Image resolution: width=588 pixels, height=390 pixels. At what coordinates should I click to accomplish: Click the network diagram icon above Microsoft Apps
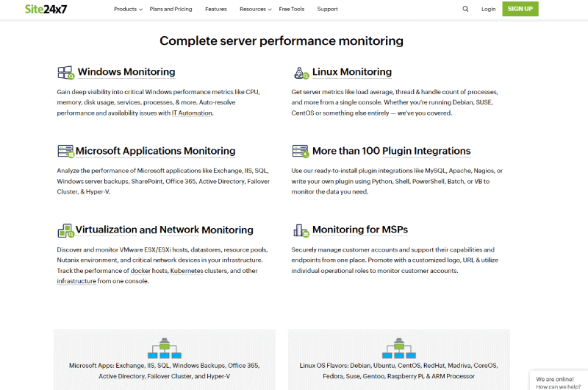164,348
